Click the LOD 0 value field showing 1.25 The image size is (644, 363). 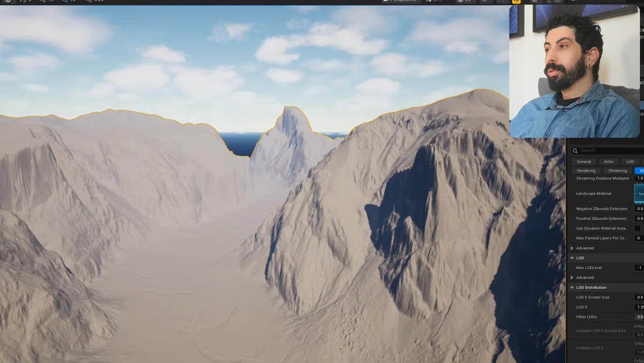[639, 307]
